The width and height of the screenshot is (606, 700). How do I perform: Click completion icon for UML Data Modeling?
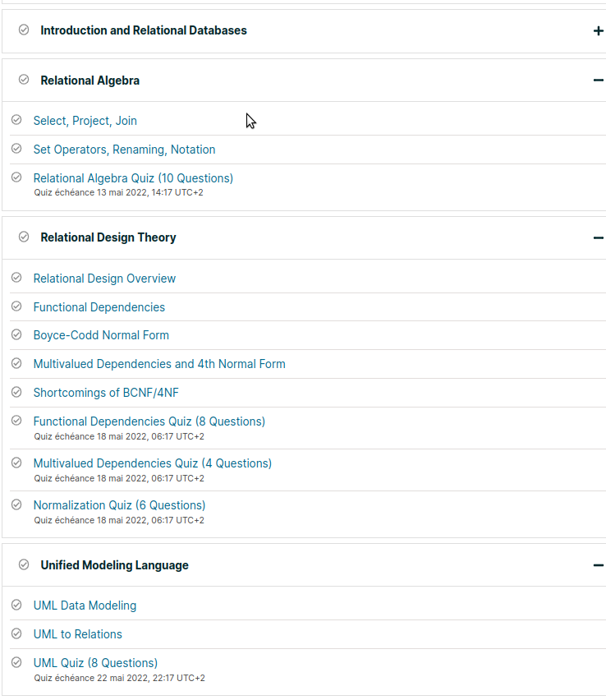click(x=16, y=605)
